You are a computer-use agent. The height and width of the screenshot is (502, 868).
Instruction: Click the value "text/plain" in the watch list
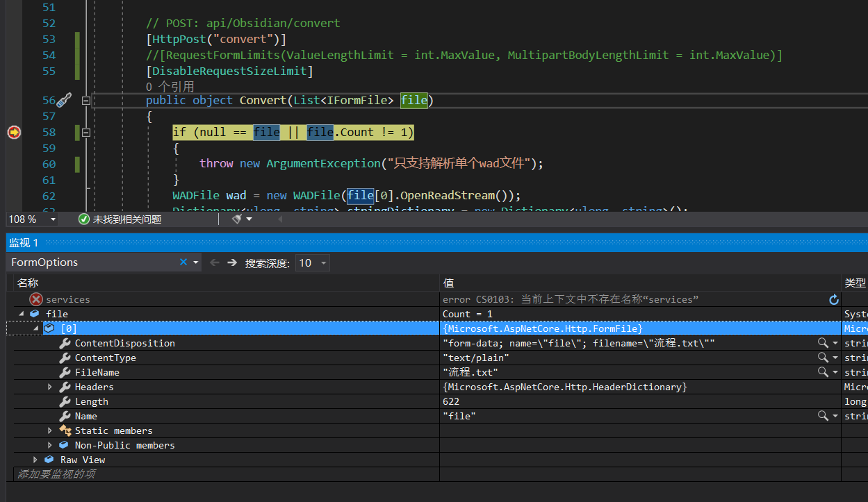pos(476,358)
